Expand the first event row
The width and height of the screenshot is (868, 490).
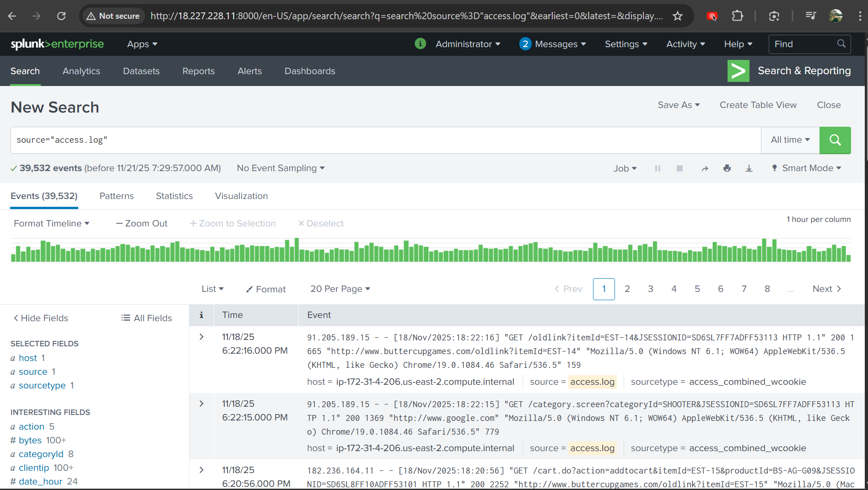pyautogui.click(x=201, y=337)
